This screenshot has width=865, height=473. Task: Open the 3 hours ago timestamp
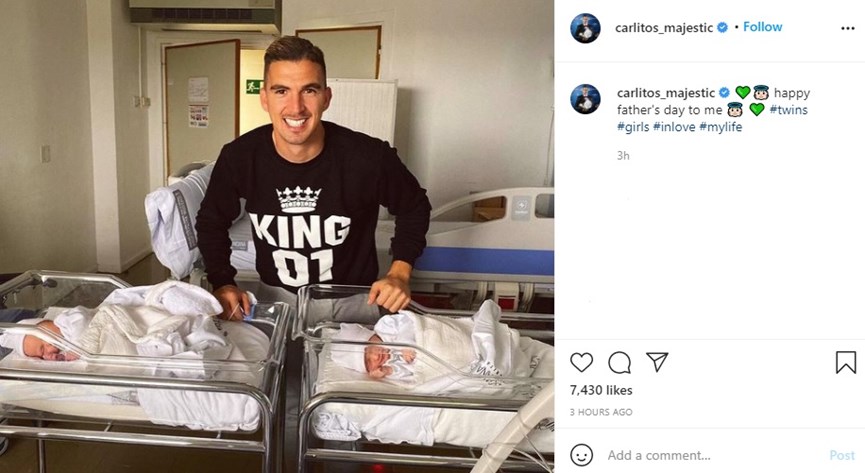[x=601, y=412]
